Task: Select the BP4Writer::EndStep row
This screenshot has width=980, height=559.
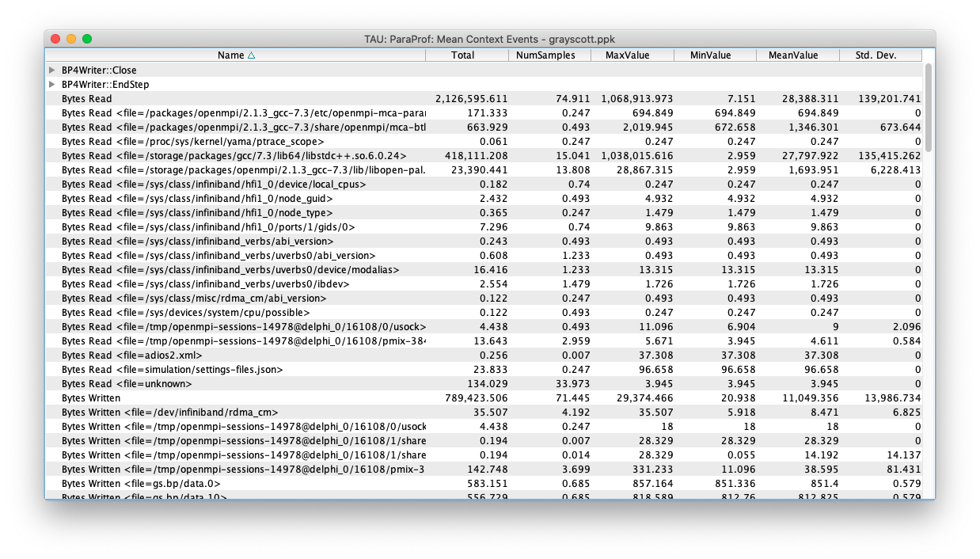Action: coord(484,85)
